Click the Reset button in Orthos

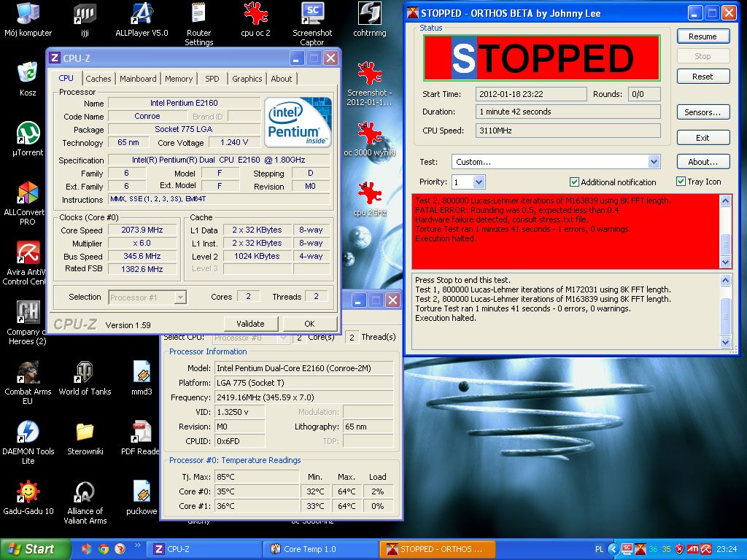(703, 77)
